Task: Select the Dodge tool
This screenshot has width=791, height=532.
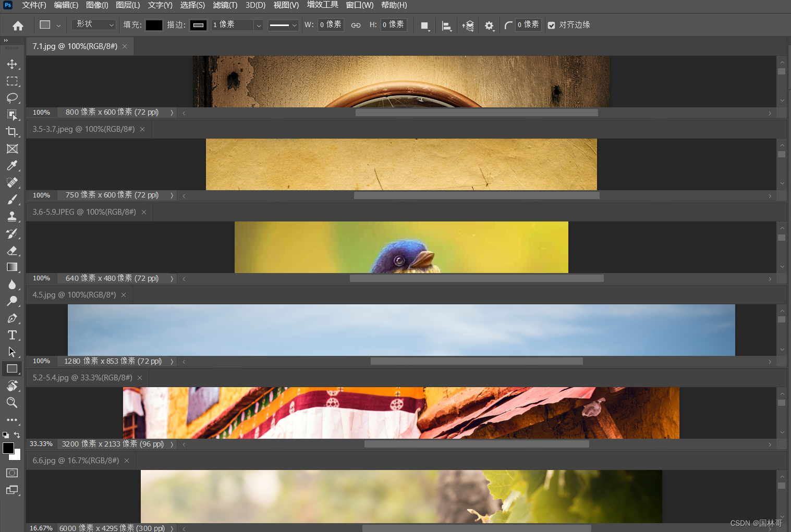Action: coord(12,301)
